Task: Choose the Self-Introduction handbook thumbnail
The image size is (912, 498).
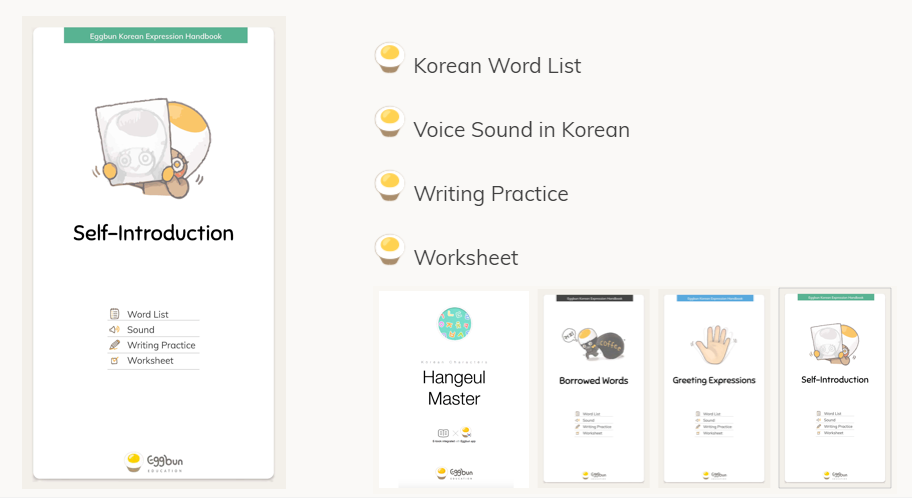Action: 835,388
